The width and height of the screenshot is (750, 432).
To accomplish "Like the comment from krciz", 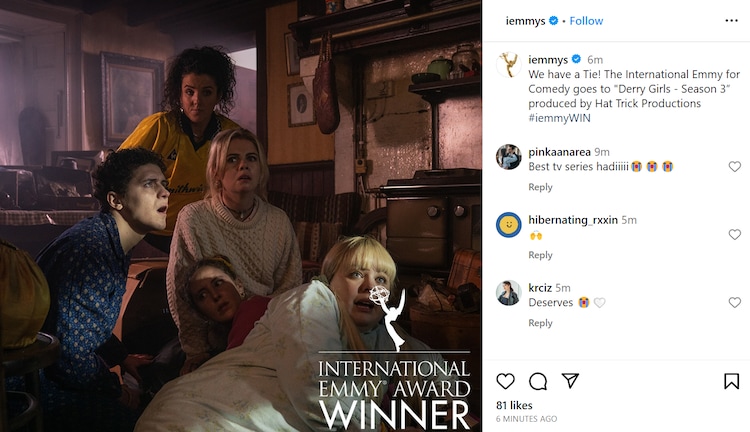I will pos(735,302).
